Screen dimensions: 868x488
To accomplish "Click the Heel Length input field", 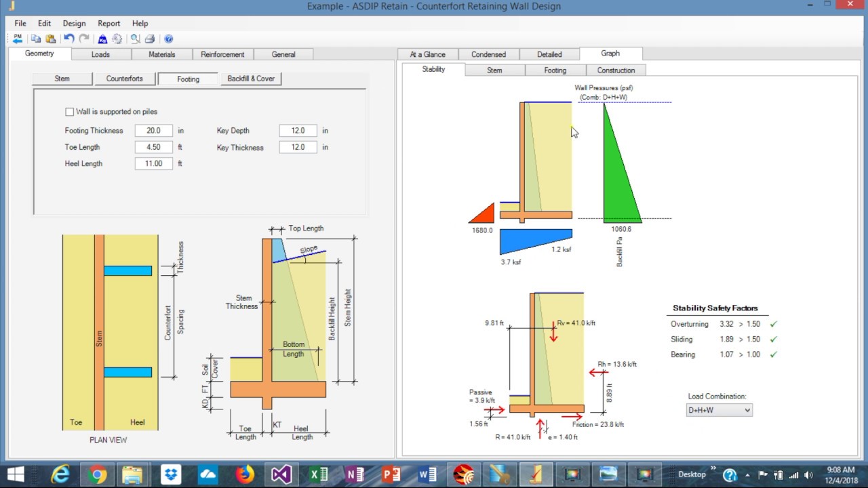I will pos(153,163).
